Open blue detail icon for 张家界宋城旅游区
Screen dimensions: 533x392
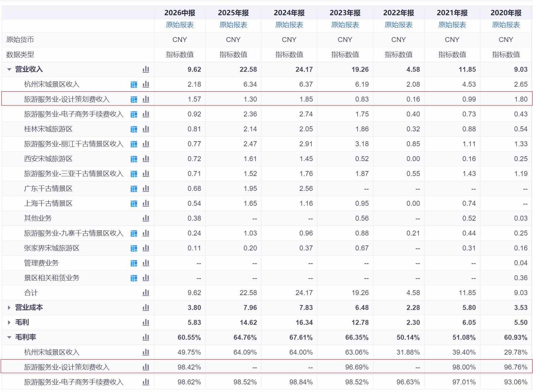(x=134, y=248)
